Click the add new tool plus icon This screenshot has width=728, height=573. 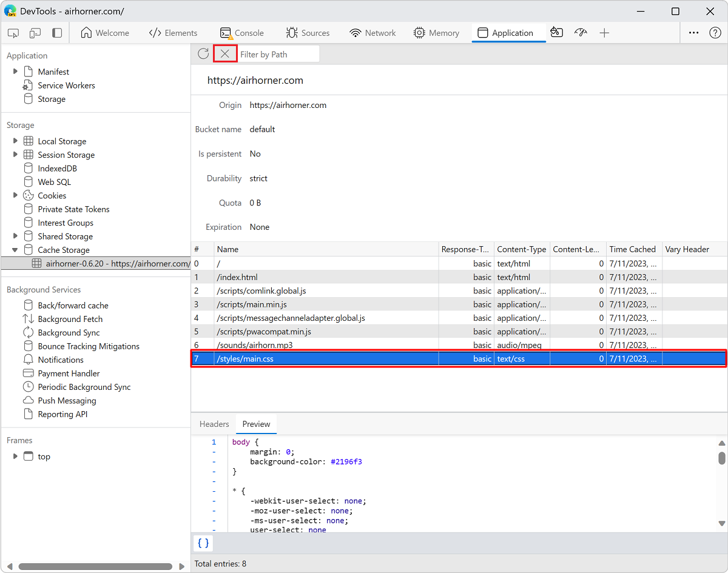point(604,33)
